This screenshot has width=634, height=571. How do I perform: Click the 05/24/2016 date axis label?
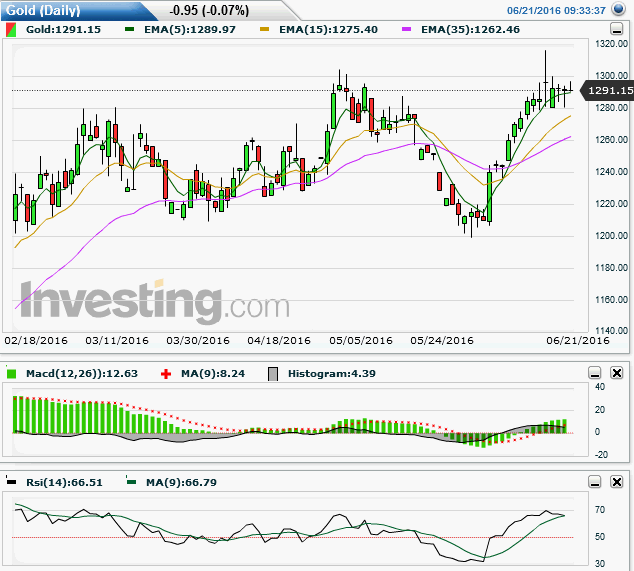[x=442, y=340]
